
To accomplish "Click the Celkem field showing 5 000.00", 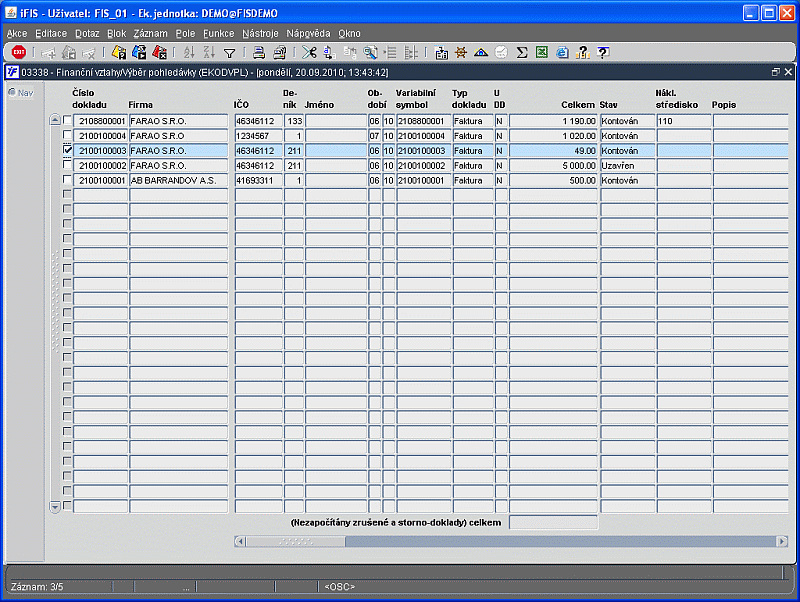I will [553, 165].
